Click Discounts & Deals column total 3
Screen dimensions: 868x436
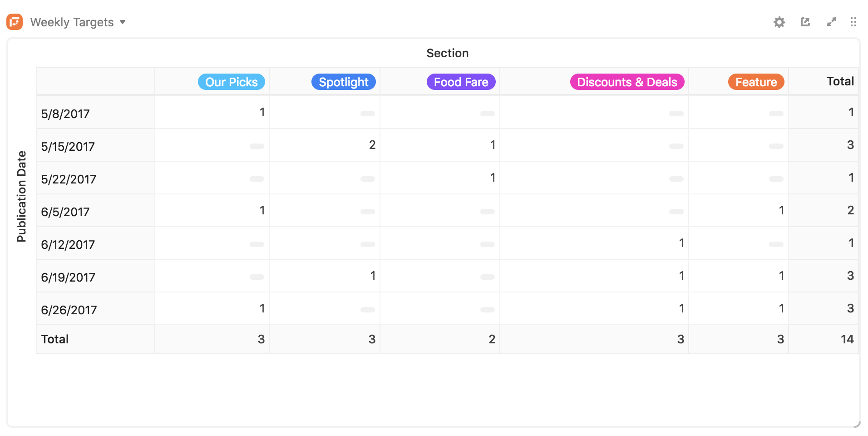[681, 339]
